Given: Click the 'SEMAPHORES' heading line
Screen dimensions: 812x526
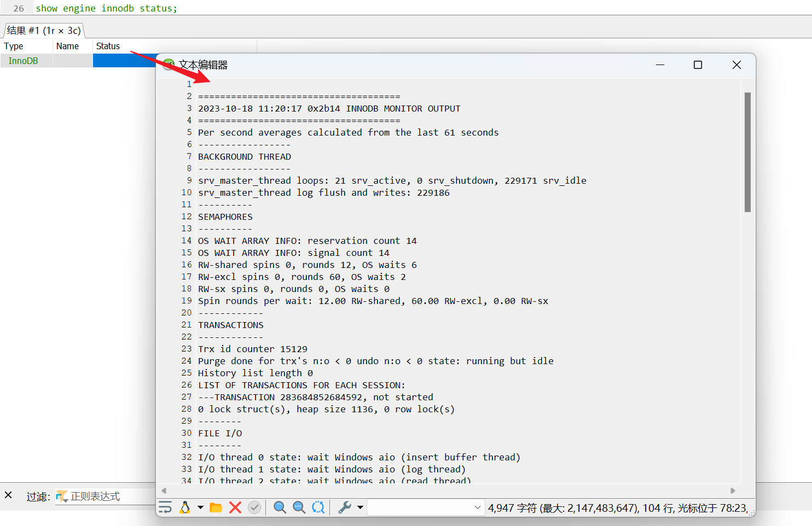Looking at the screenshot, I should (x=225, y=217).
